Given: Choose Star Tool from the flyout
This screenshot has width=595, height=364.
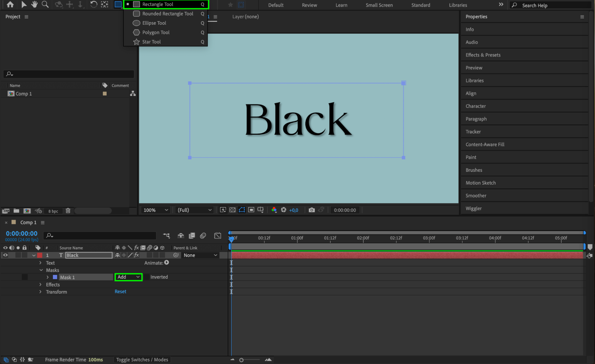Looking at the screenshot, I should coord(166,42).
